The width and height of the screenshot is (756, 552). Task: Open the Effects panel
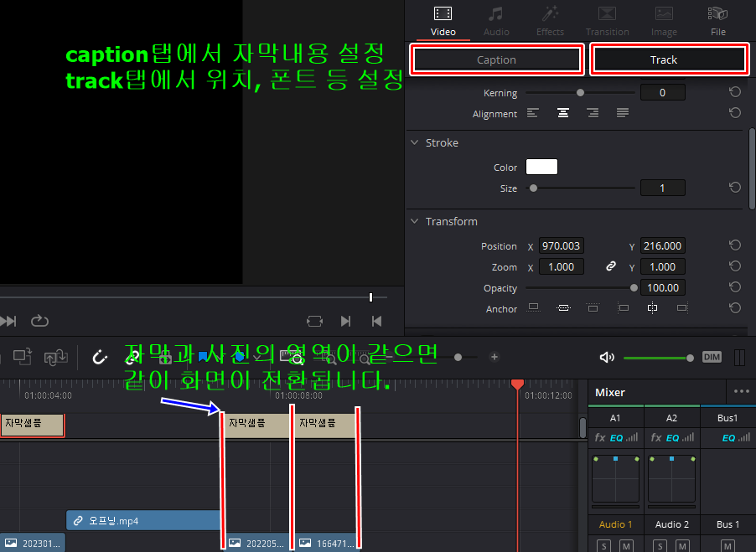(x=550, y=18)
